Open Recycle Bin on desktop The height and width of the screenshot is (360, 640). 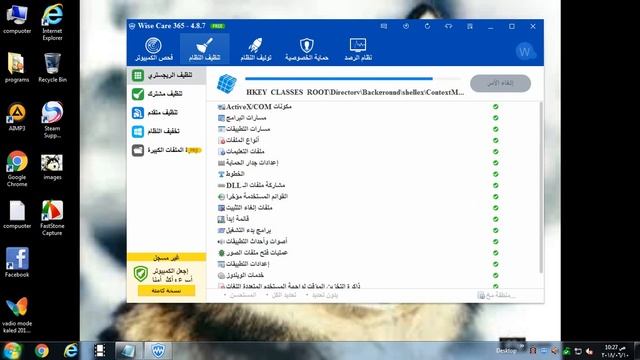tap(52, 68)
